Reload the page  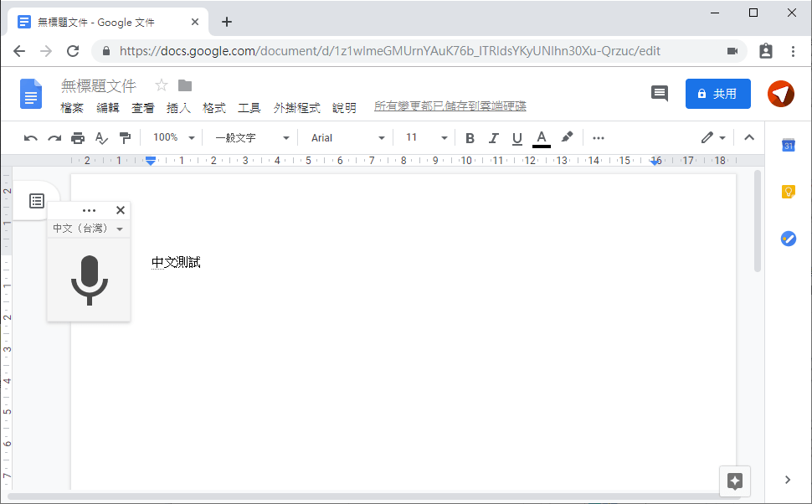coord(73,51)
